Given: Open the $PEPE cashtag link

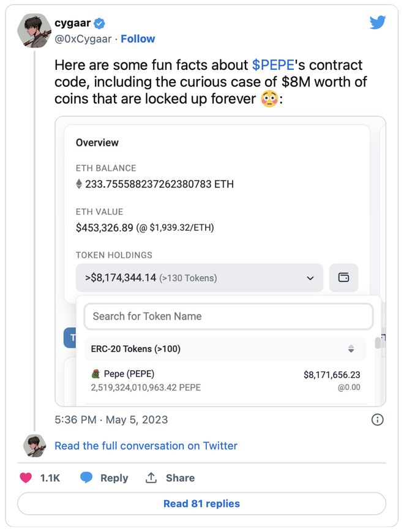Looking at the screenshot, I should (x=273, y=65).
